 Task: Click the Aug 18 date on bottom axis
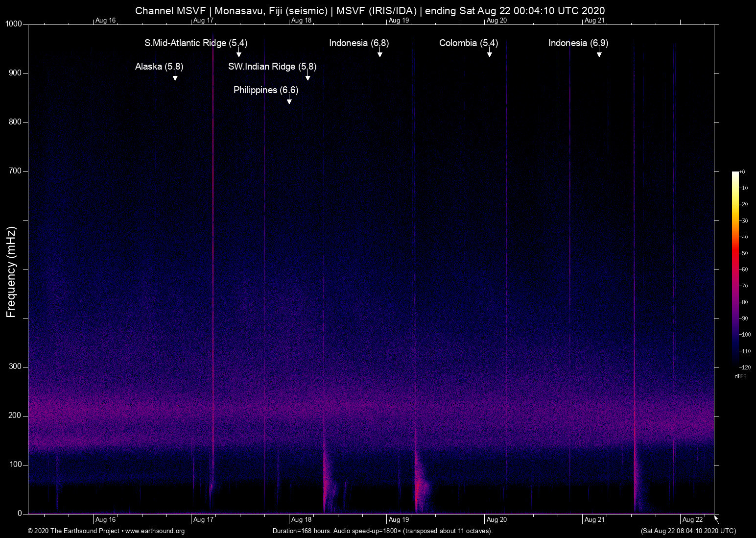pos(301,519)
